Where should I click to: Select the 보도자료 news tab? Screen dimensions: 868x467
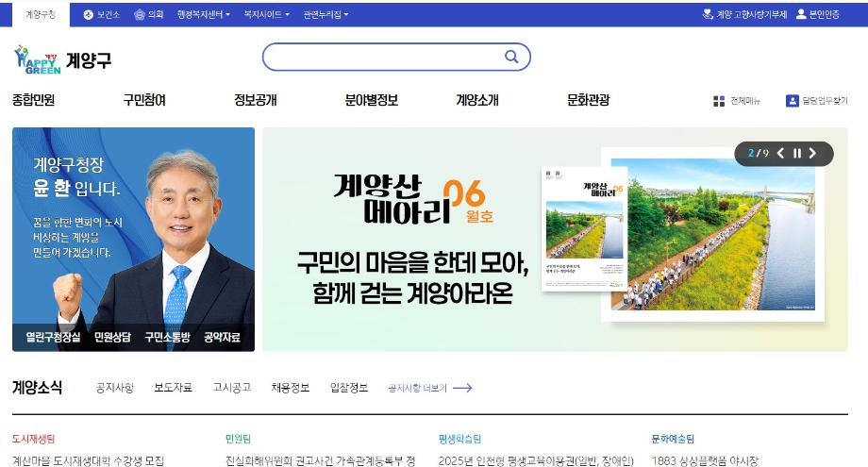(173, 388)
